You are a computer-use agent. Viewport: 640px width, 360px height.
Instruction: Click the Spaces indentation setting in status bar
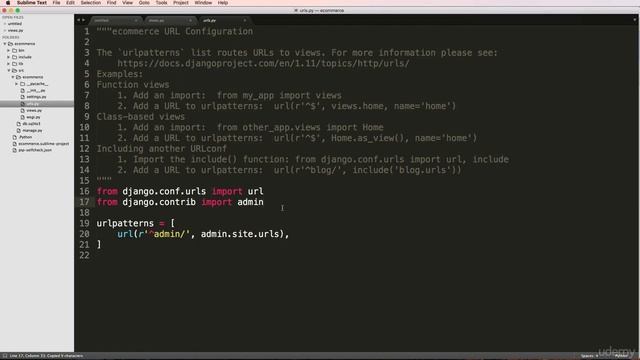589,356
